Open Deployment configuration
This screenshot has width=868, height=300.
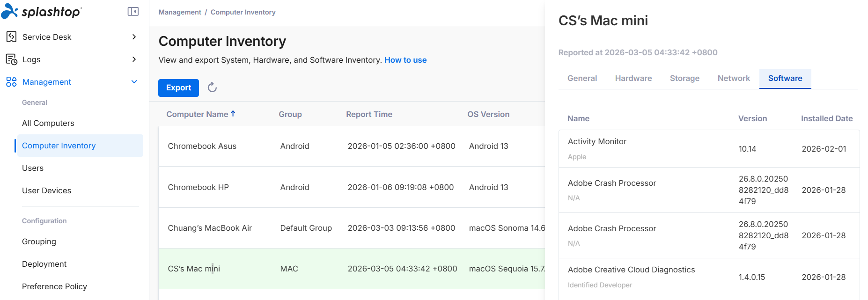tap(44, 264)
